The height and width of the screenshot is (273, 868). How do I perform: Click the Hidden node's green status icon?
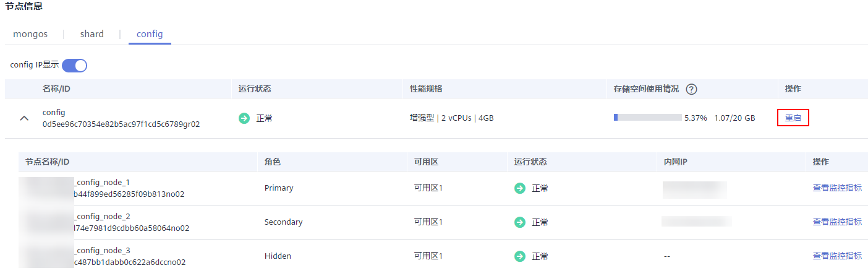(520, 256)
